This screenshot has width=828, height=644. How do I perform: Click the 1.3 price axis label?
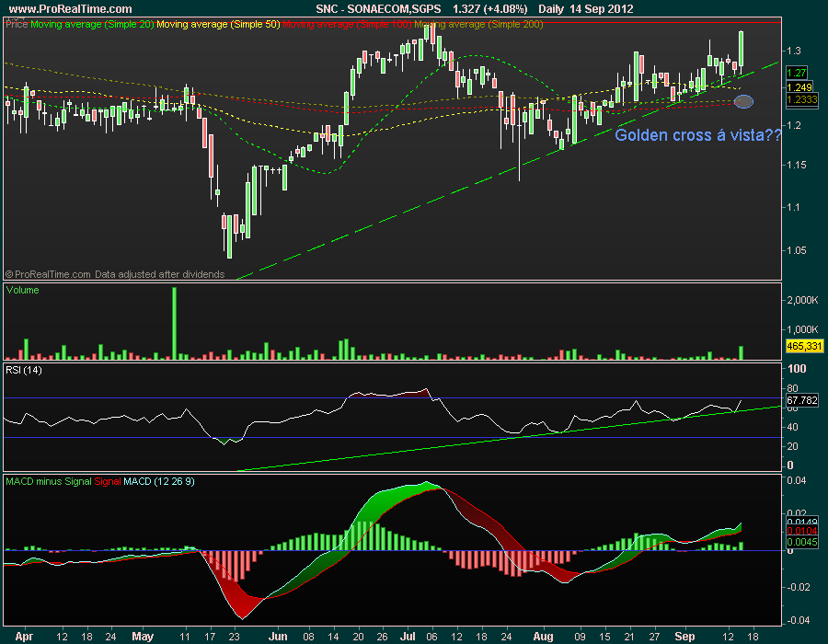tap(794, 51)
